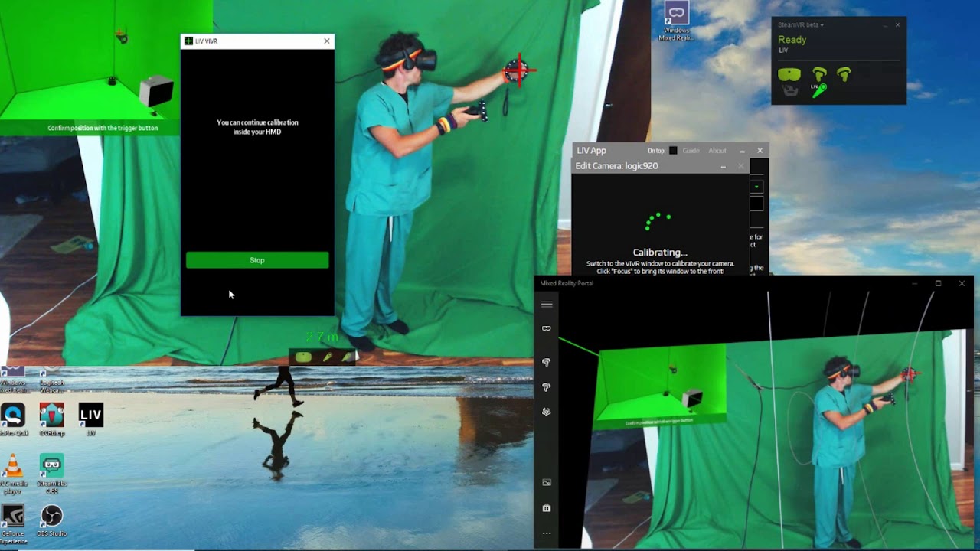The height and width of the screenshot is (551, 980).
Task: Open the store bag icon in Portal sidebar
Action: [547, 507]
